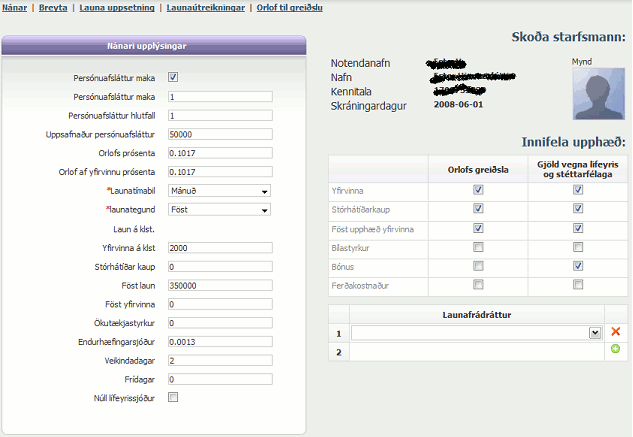
Task: Enable the Núll lífeyrissjóður checkbox
Action: click(173, 397)
